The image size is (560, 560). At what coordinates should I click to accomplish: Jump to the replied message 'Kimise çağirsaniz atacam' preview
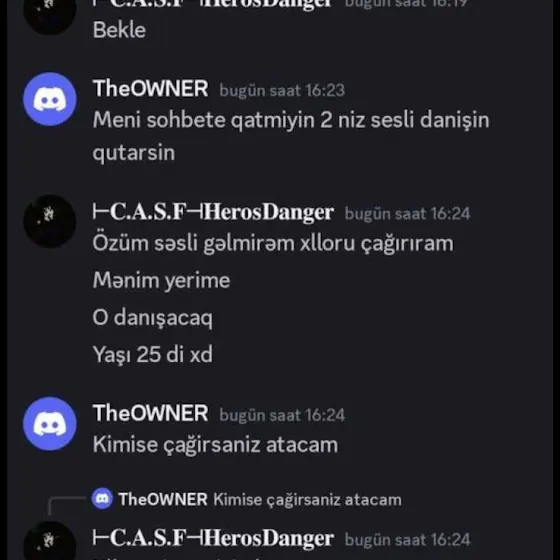tap(308, 500)
